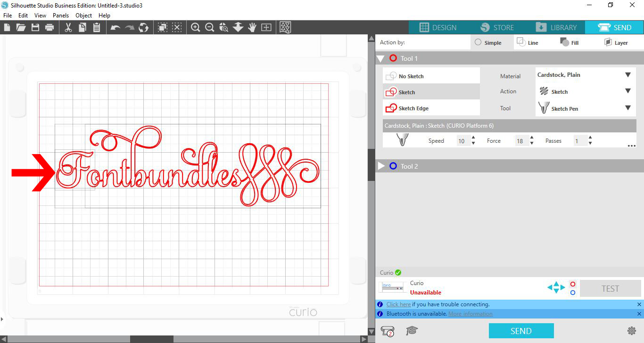Expand the Tool 2 section

coord(381,166)
